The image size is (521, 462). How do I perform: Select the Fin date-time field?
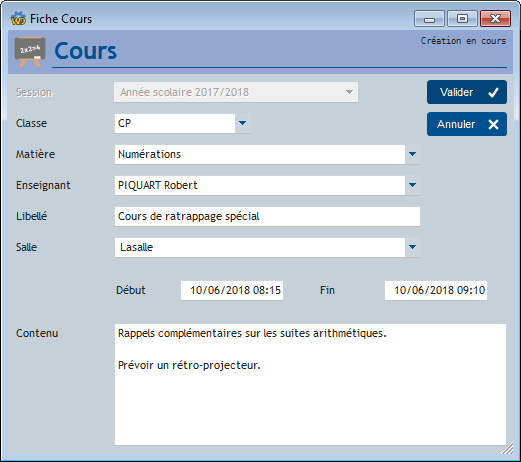pyautogui.click(x=436, y=290)
